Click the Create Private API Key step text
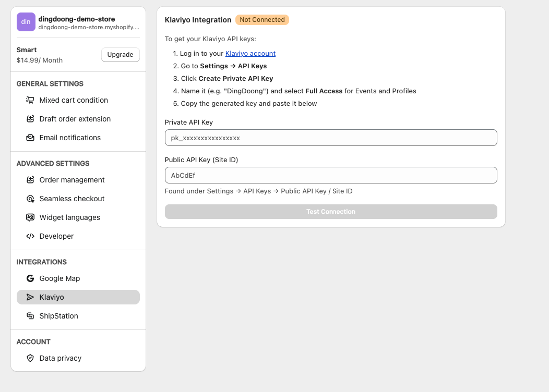 (x=236, y=79)
